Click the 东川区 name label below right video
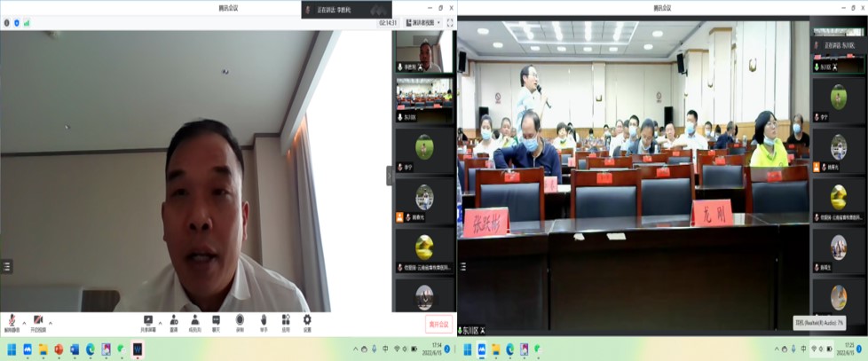Viewport: 868px width, 361px height. 471,330
